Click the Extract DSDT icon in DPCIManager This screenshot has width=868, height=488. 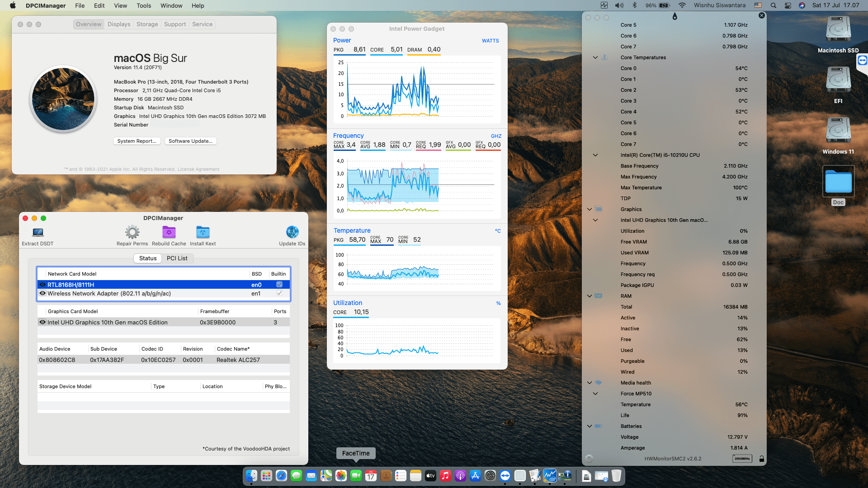(38, 232)
